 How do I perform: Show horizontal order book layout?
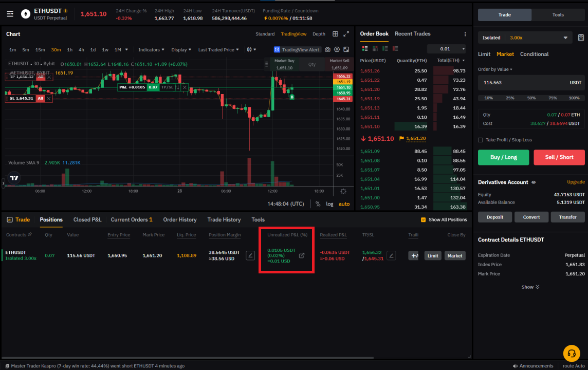pos(375,49)
